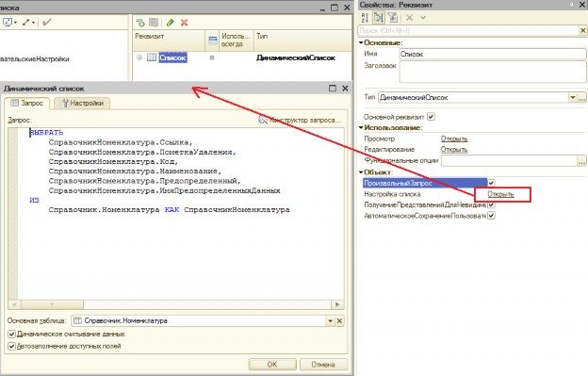
Task: Switch to the Настройки tab
Action: click(x=82, y=103)
